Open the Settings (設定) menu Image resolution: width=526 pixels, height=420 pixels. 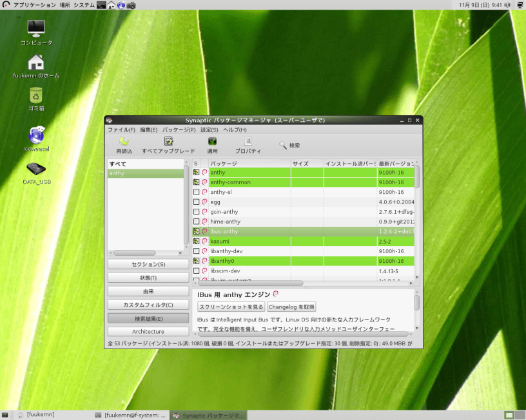click(x=209, y=129)
